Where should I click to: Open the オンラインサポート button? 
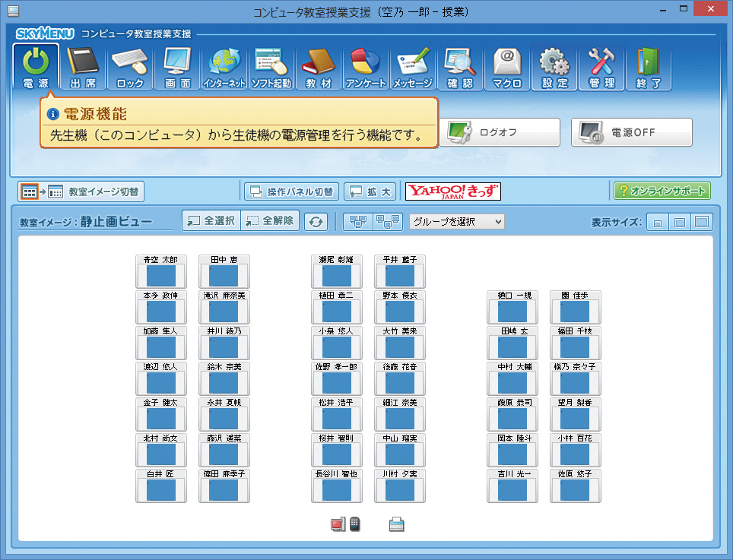pyautogui.click(x=662, y=191)
